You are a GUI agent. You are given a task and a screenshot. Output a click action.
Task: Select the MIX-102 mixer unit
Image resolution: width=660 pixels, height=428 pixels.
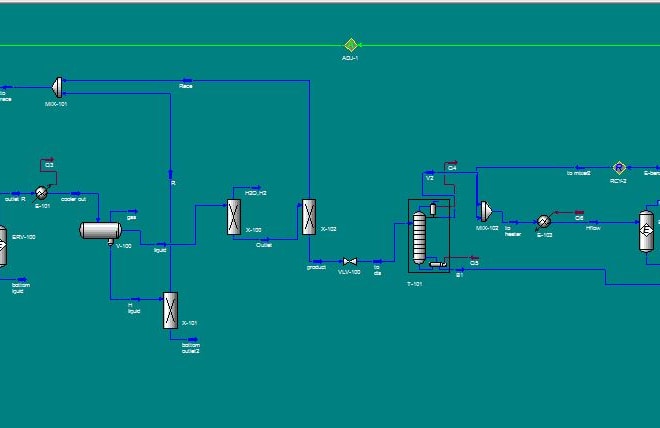pyautogui.click(x=486, y=211)
